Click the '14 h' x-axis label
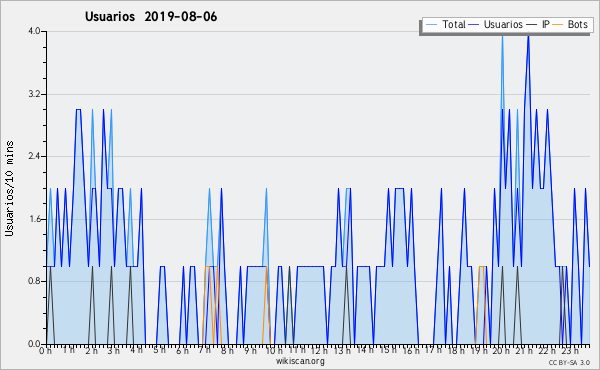The image size is (600, 370). pyautogui.click(x=365, y=350)
